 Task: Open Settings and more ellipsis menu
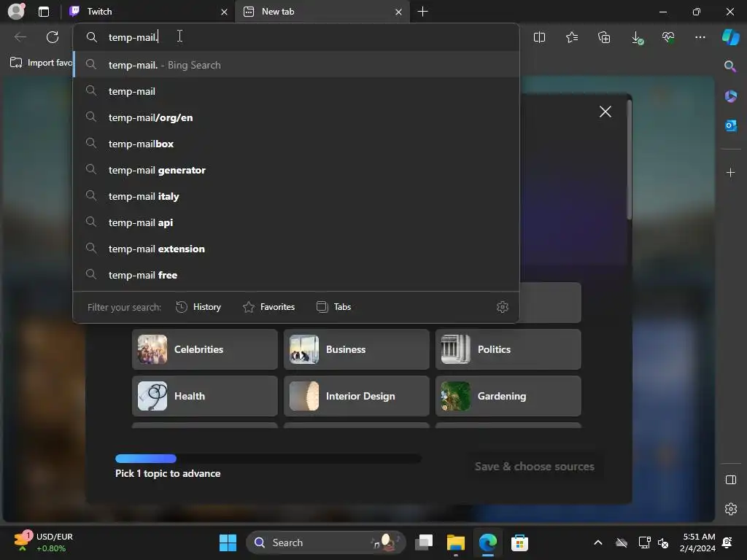coord(700,37)
